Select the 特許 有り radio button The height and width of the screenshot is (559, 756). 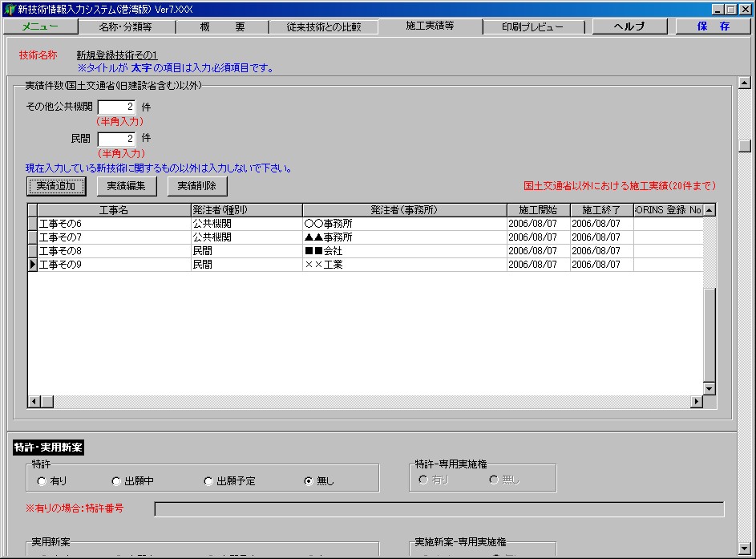coord(42,481)
